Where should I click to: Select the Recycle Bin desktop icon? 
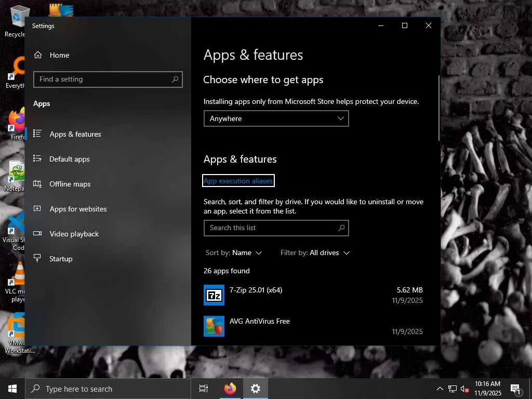(x=15, y=21)
